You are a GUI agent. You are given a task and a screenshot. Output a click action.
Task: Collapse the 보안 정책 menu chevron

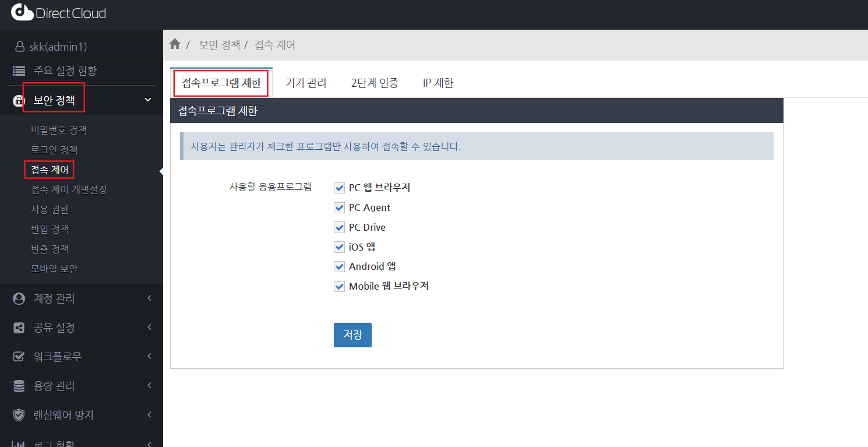coord(148,100)
